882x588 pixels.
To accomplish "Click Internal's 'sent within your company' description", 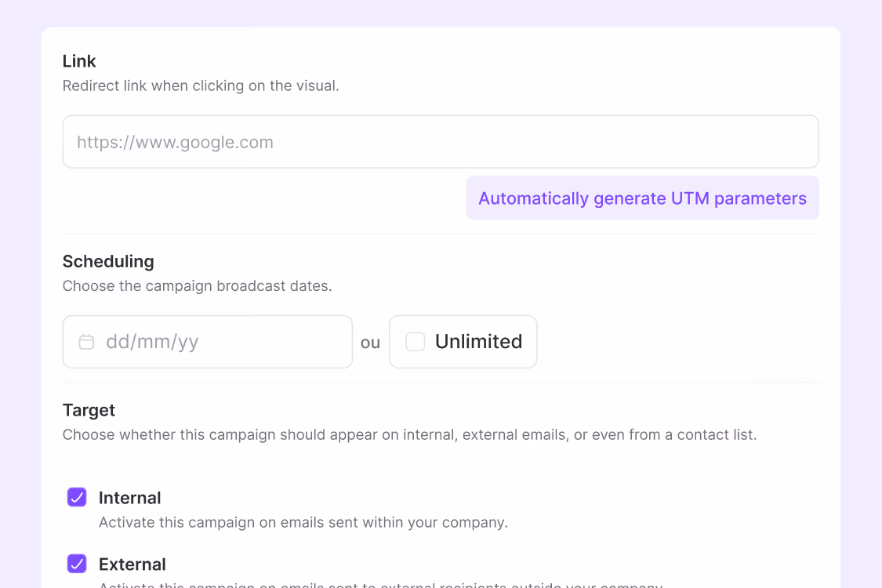I will [x=303, y=522].
